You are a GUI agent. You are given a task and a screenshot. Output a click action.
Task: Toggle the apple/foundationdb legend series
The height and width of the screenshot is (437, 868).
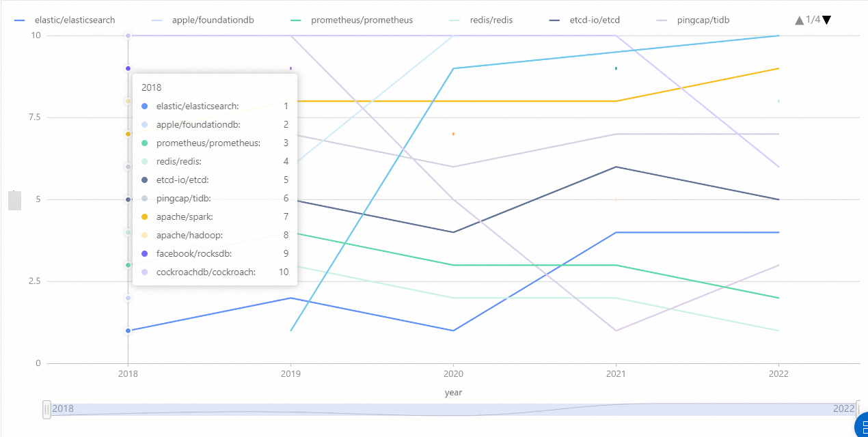[202, 20]
